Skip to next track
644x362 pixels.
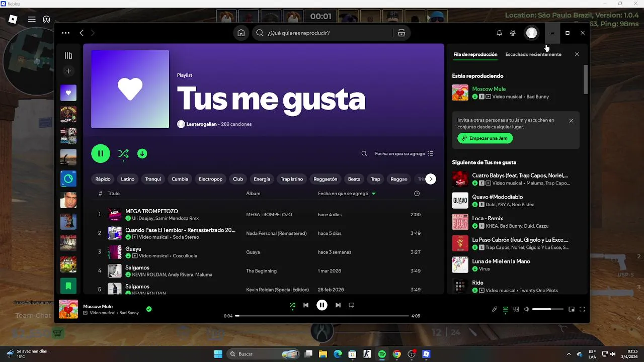click(338, 305)
